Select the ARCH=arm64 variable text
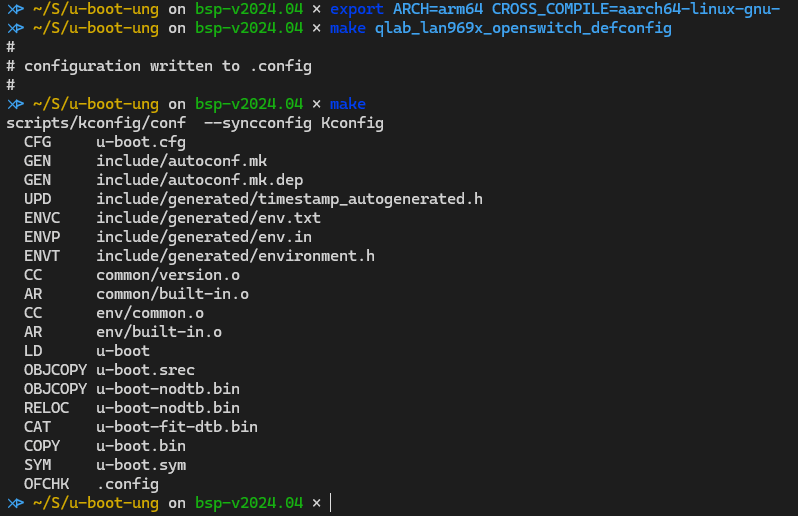 437,9
